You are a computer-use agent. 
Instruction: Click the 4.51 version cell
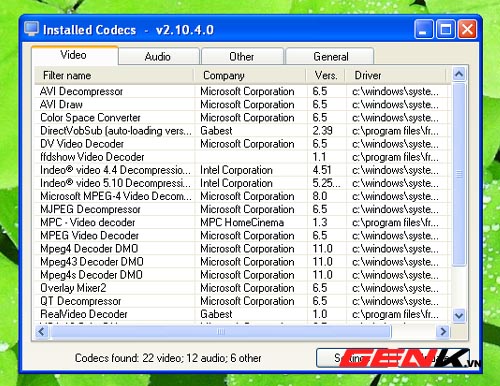(x=322, y=170)
